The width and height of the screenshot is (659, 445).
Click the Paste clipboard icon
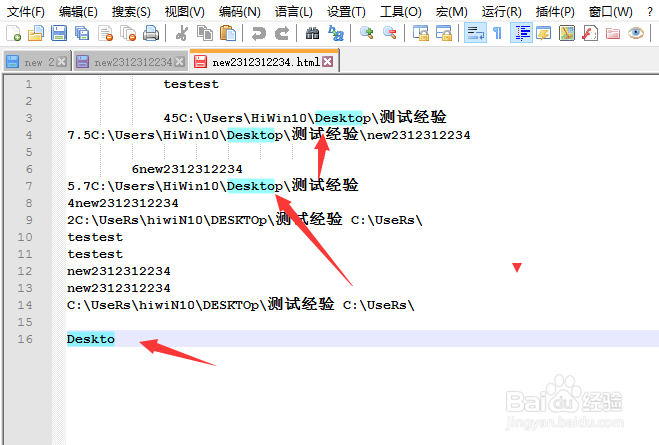[x=228, y=33]
